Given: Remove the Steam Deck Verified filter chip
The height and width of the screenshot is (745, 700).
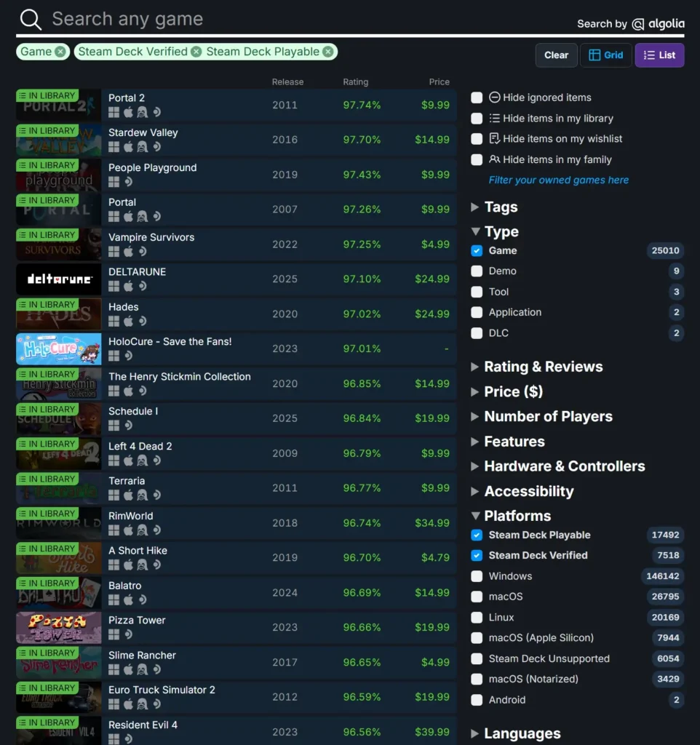Looking at the screenshot, I should pos(196,52).
